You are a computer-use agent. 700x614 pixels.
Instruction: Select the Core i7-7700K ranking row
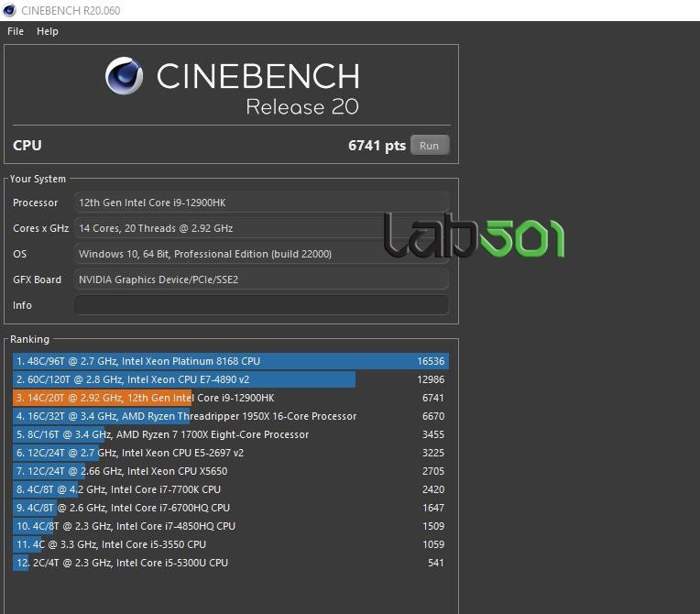click(x=231, y=489)
